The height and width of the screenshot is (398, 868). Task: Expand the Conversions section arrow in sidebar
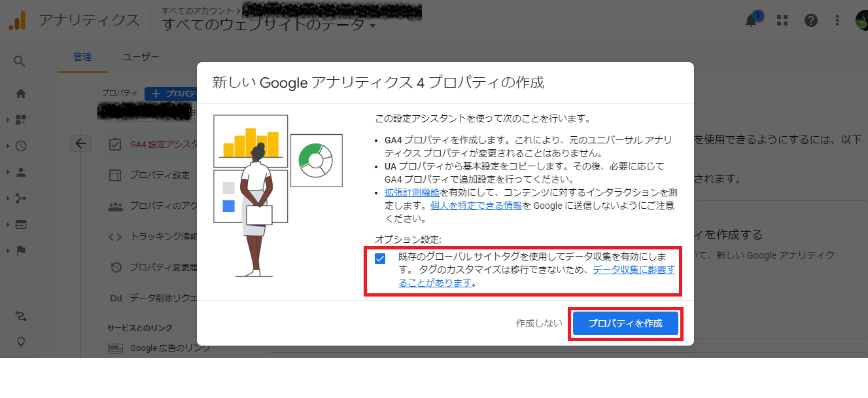point(8,251)
